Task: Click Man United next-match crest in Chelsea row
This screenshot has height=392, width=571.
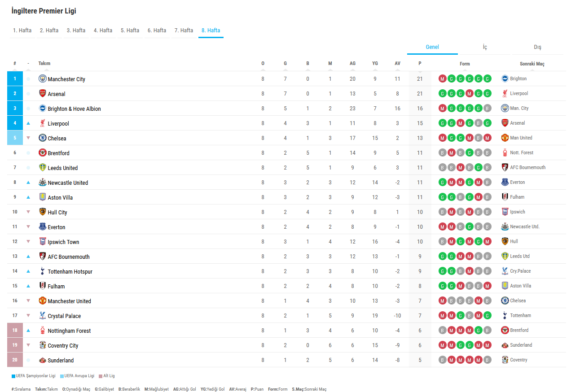Action: coord(505,138)
